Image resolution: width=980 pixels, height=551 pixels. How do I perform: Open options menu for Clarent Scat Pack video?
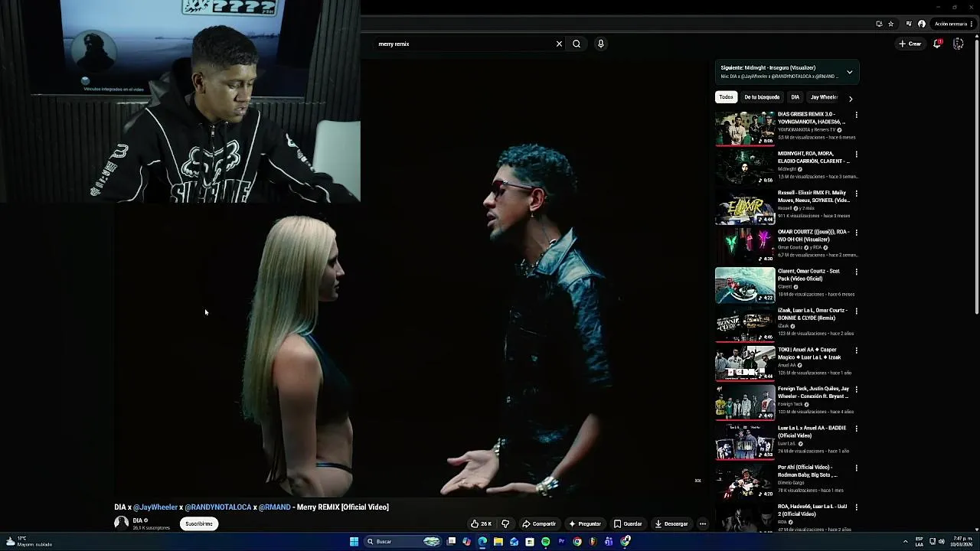tap(856, 272)
